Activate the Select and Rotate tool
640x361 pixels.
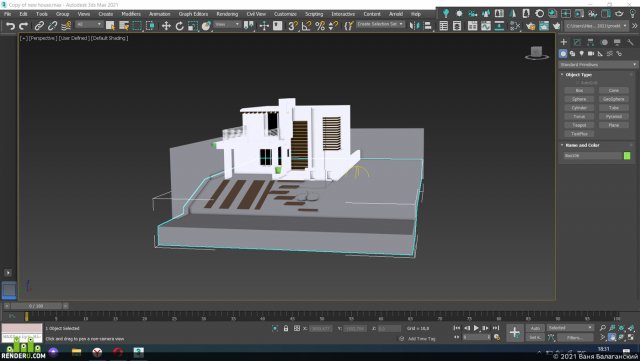click(180, 26)
